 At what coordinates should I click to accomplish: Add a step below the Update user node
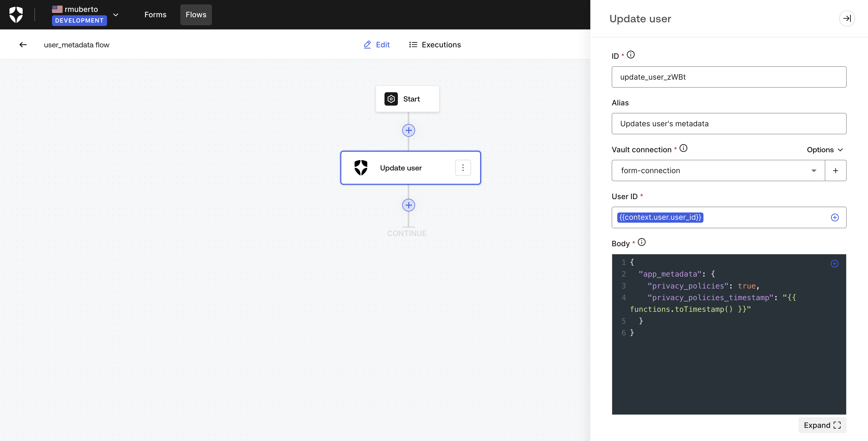click(408, 205)
